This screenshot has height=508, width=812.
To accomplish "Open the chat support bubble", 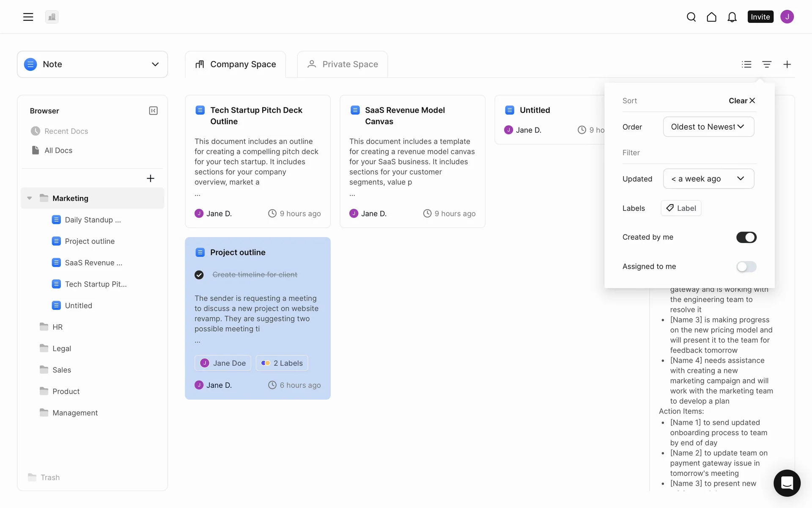I will pos(787,483).
